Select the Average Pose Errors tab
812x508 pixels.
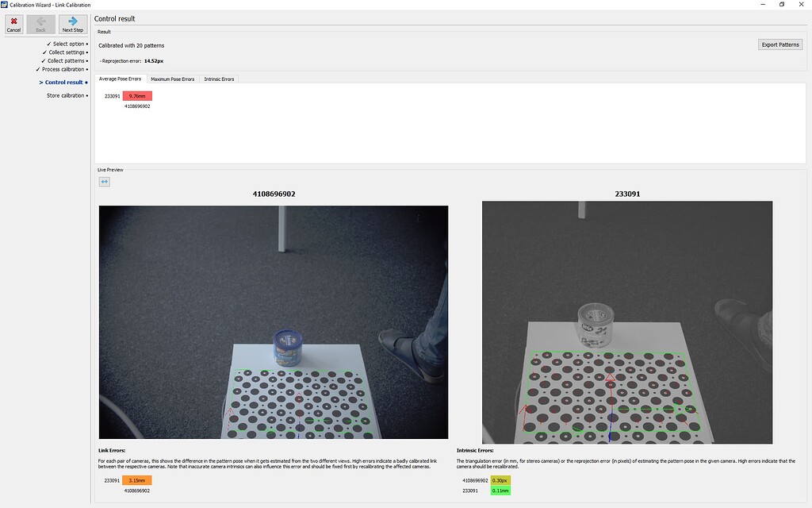coord(120,79)
